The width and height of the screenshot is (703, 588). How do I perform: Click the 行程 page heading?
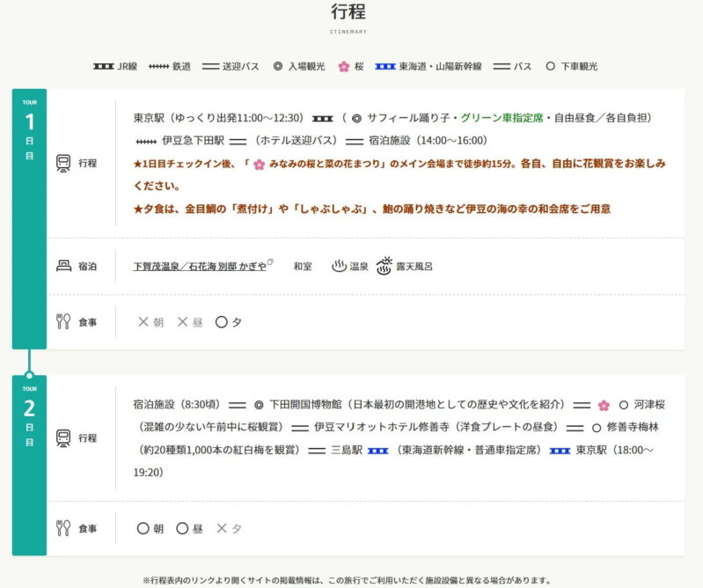coord(348,11)
